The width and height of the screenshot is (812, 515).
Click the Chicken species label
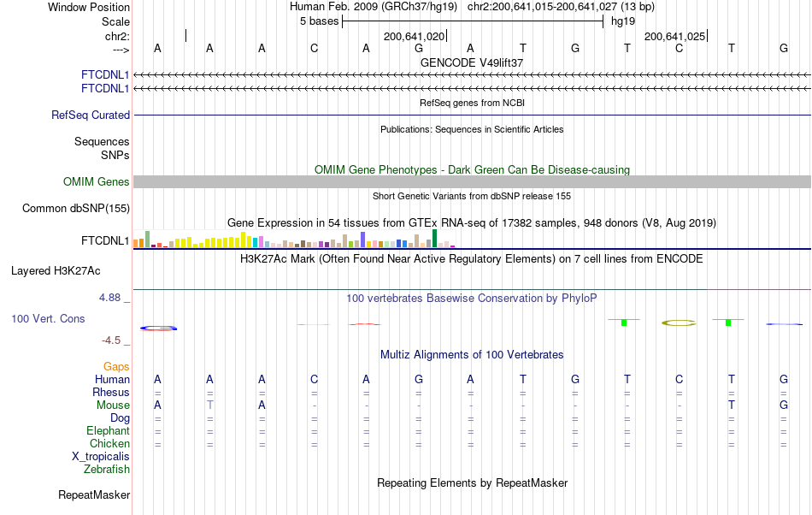click(109, 443)
